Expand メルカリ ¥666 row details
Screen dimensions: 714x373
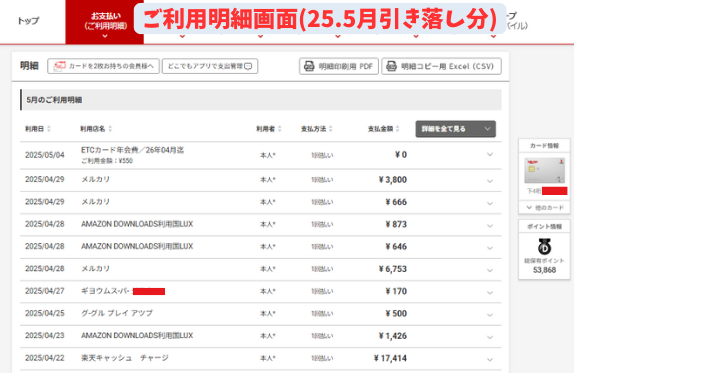[x=490, y=203]
